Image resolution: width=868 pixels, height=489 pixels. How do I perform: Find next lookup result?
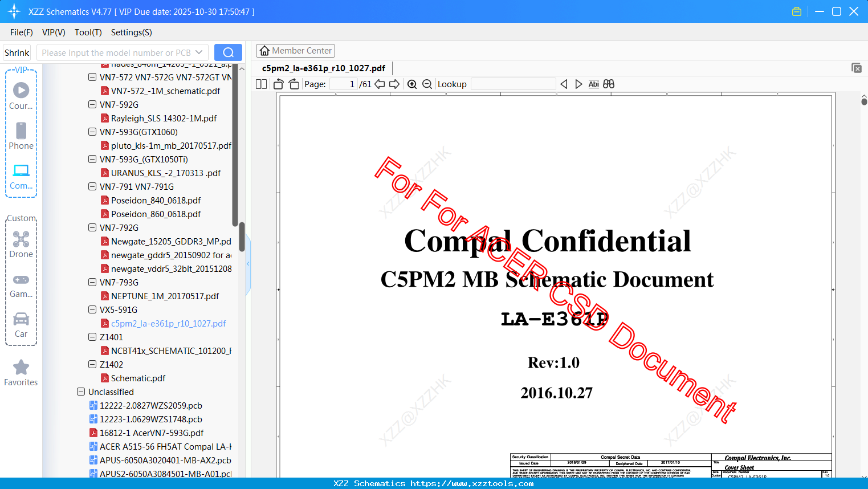click(x=578, y=84)
